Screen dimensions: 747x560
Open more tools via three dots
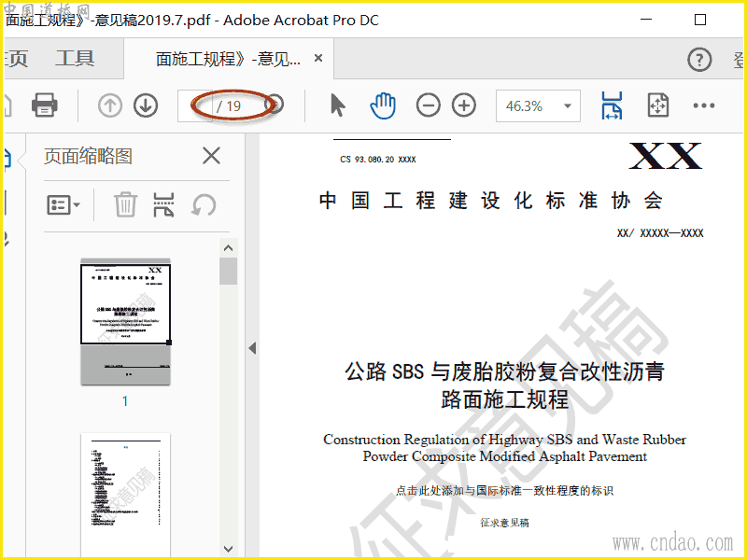(x=704, y=105)
